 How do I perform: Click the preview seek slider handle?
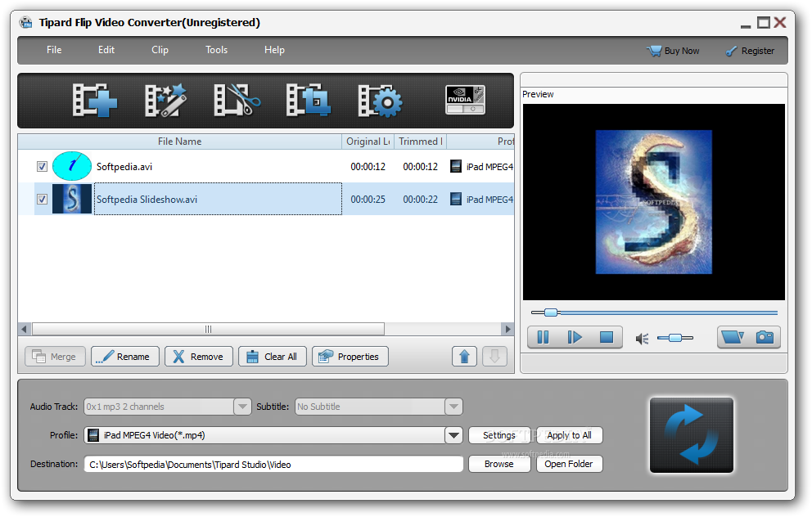(x=551, y=312)
